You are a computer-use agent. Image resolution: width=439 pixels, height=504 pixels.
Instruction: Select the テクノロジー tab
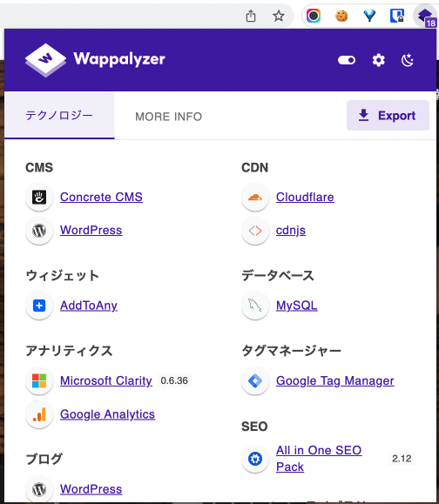tap(59, 116)
